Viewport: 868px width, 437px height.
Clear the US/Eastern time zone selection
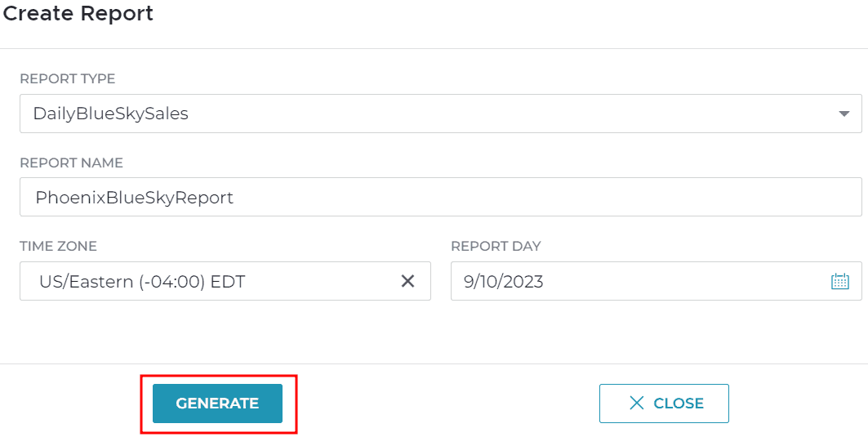click(x=407, y=281)
